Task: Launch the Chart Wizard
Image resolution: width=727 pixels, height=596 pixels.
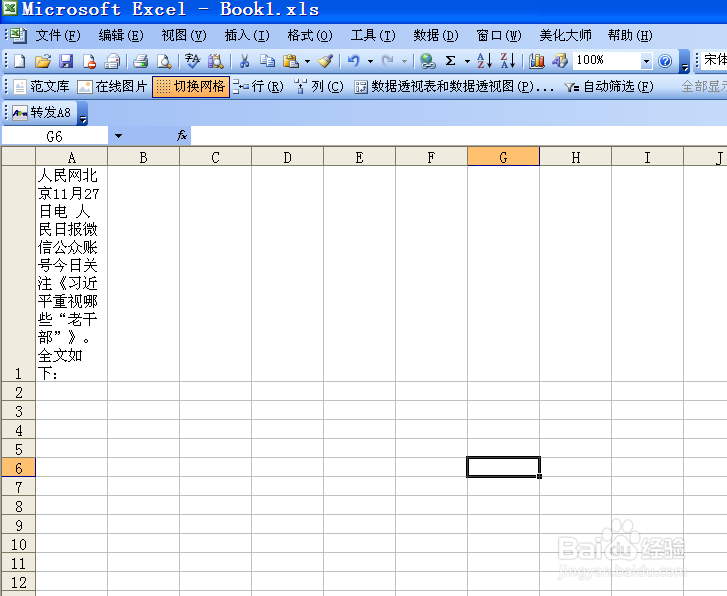Action: pos(536,61)
